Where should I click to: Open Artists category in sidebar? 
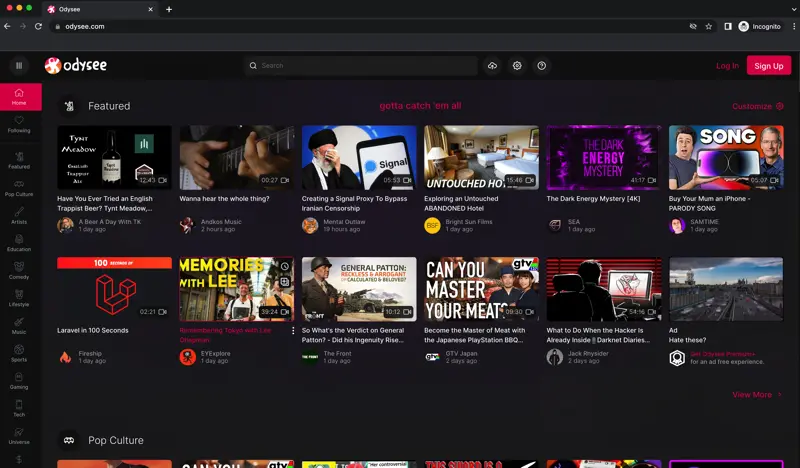pyautogui.click(x=19, y=216)
